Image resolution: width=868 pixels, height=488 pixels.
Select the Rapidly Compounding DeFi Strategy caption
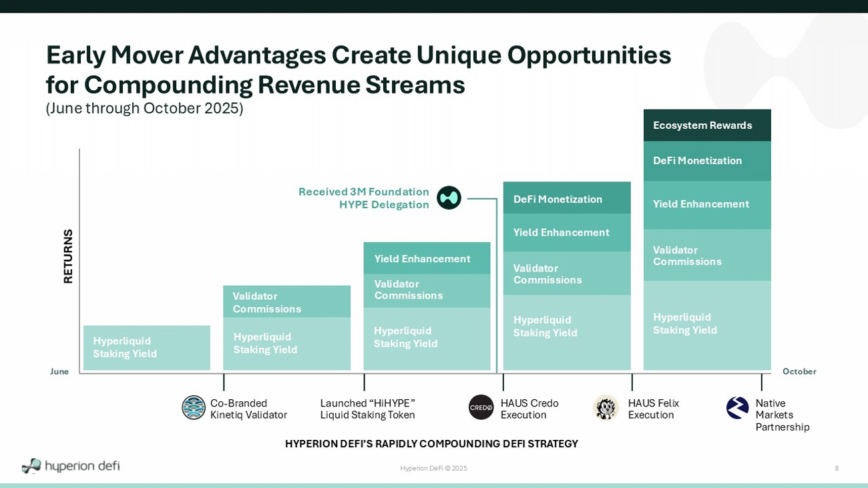431,444
